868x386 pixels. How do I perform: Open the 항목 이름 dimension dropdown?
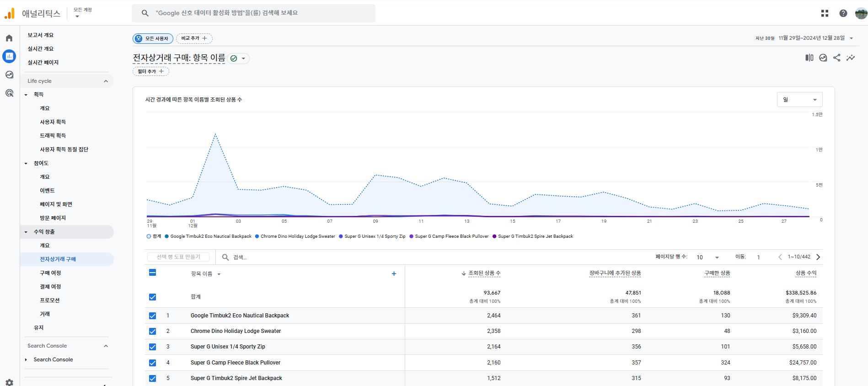tap(206, 274)
